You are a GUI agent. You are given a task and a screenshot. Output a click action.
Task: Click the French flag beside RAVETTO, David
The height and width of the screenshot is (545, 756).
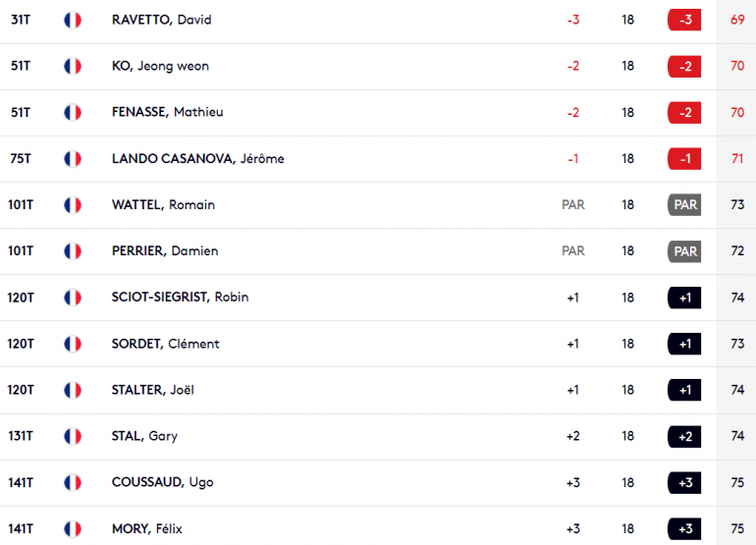pyautogui.click(x=73, y=21)
